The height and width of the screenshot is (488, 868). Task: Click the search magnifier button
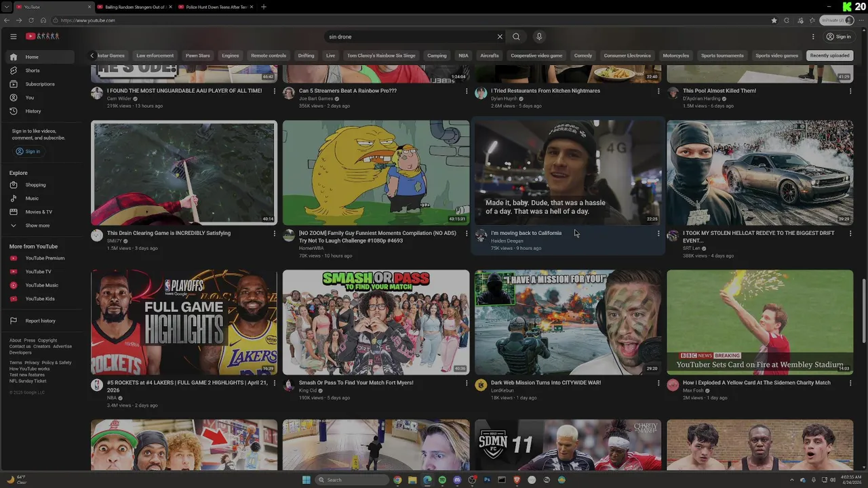tap(516, 37)
